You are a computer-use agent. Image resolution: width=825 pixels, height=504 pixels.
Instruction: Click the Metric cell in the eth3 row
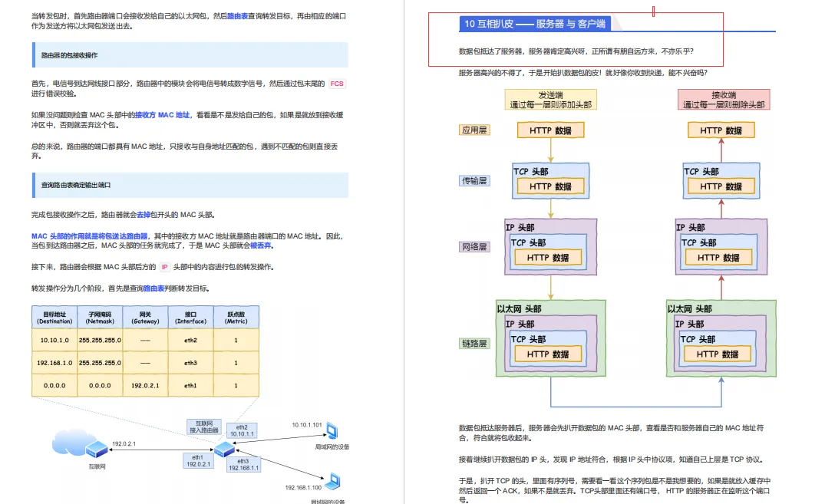tap(236, 363)
